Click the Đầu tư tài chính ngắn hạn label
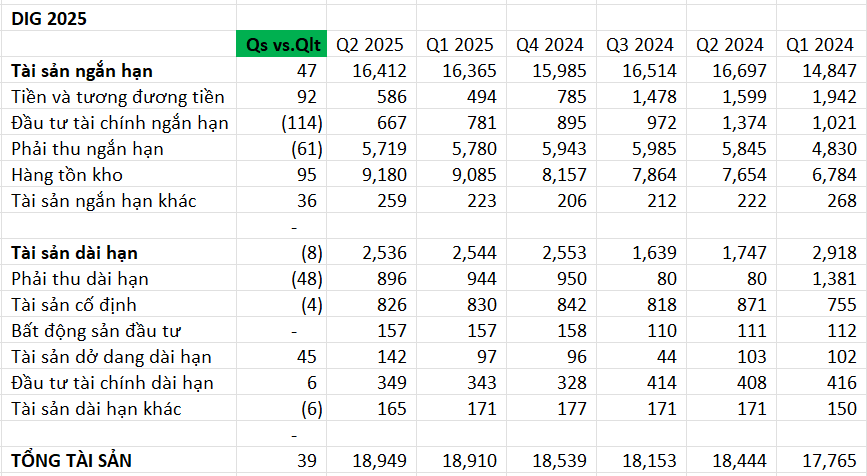This screenshot has width=867, height=476. [119, 123]
